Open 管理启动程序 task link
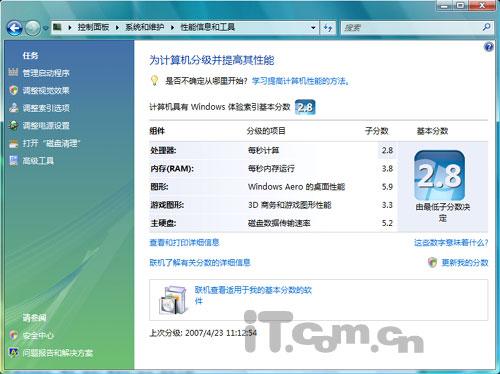The height and width of the screenshot is (374, 500). [x=46, y=73]
